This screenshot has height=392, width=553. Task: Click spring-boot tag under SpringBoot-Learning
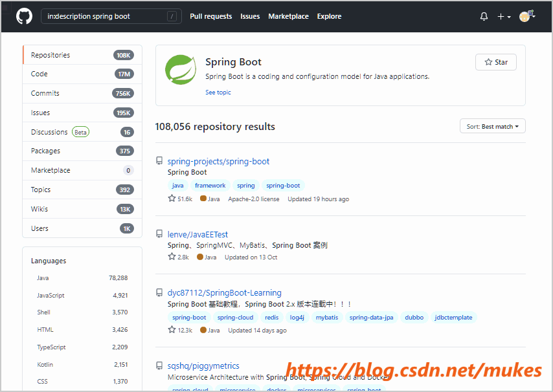click(189, 318)
